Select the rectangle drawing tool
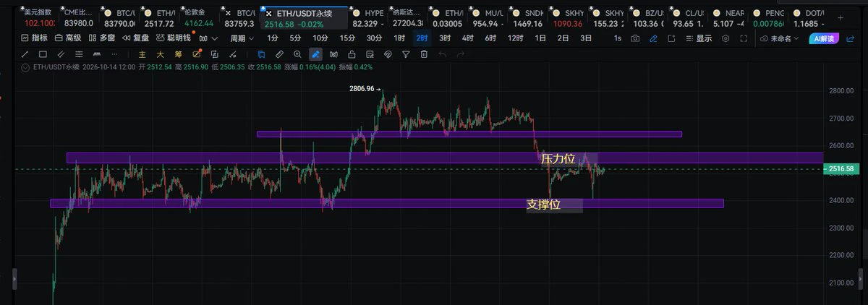Screen dimensions: 868x305 [x=43, y=54]
